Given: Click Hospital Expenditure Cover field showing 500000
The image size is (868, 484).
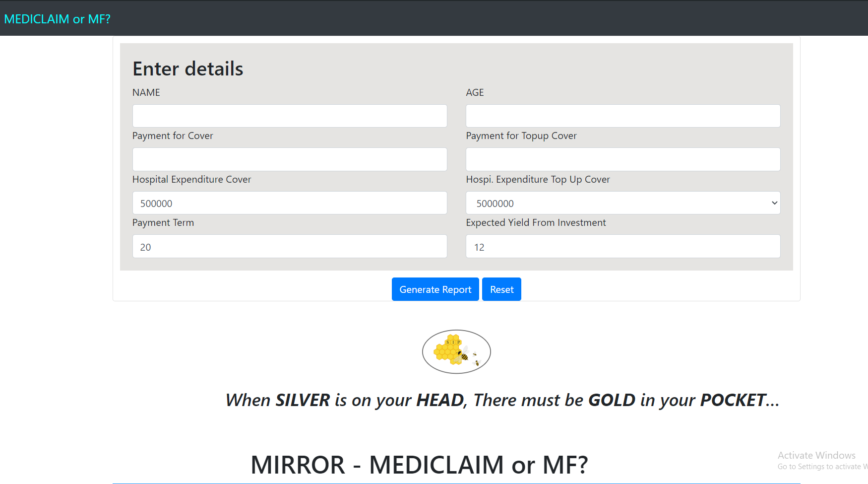Looking at the screenshot, I should click(289, 203).
